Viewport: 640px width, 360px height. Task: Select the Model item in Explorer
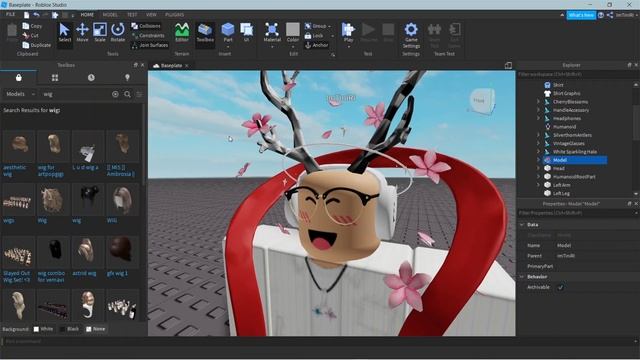576,160
